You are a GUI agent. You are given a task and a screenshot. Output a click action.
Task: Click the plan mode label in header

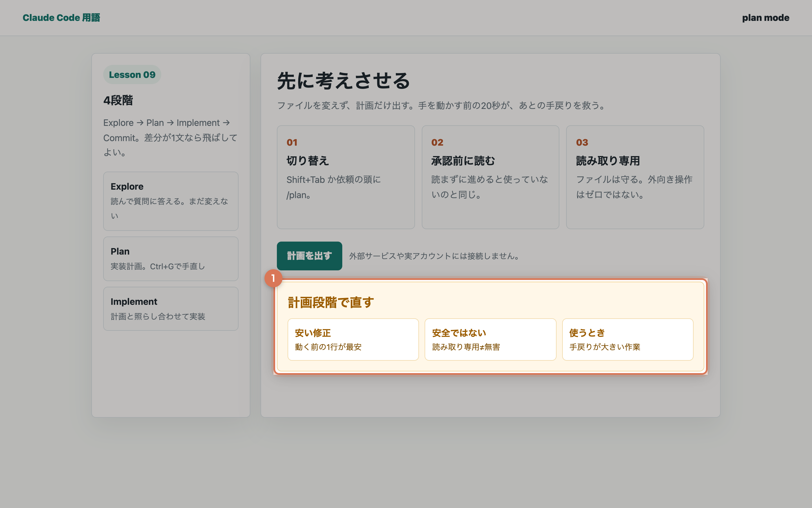point(765,17)
